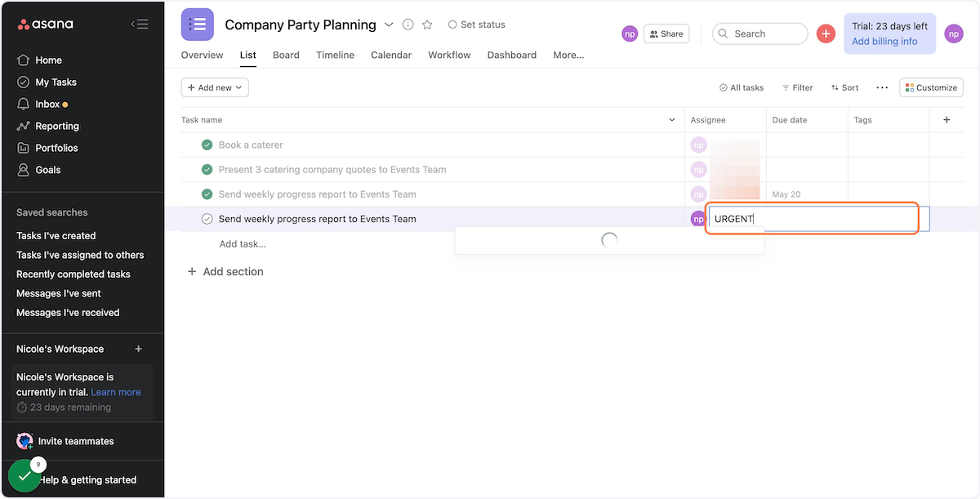Open Task name column dropdown chevron
The height and width of the screenshot is (499, 980).
click(672, 120)
